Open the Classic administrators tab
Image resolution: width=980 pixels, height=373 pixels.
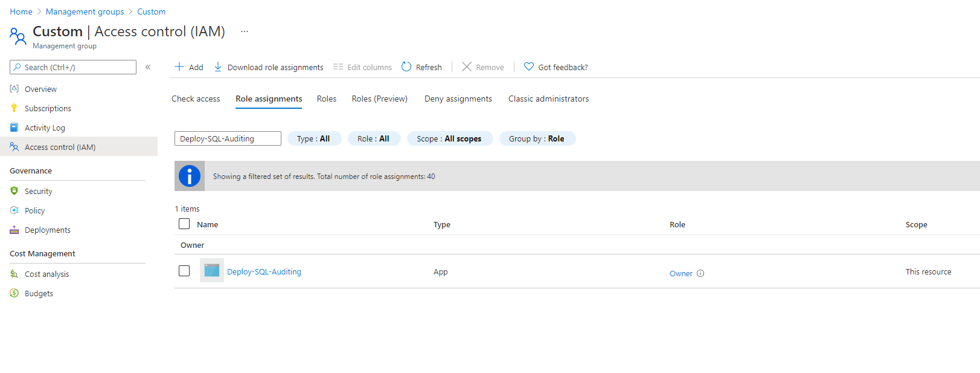pyautogui.click(x=549, y=99)
